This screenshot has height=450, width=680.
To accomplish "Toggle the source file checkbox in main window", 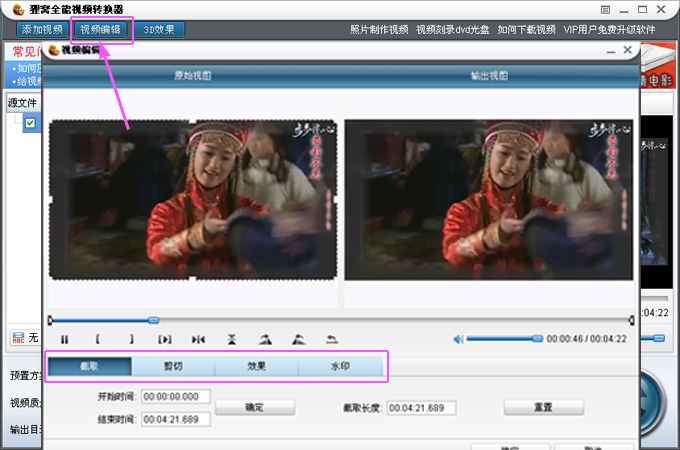I will click(x=30, y=123).
